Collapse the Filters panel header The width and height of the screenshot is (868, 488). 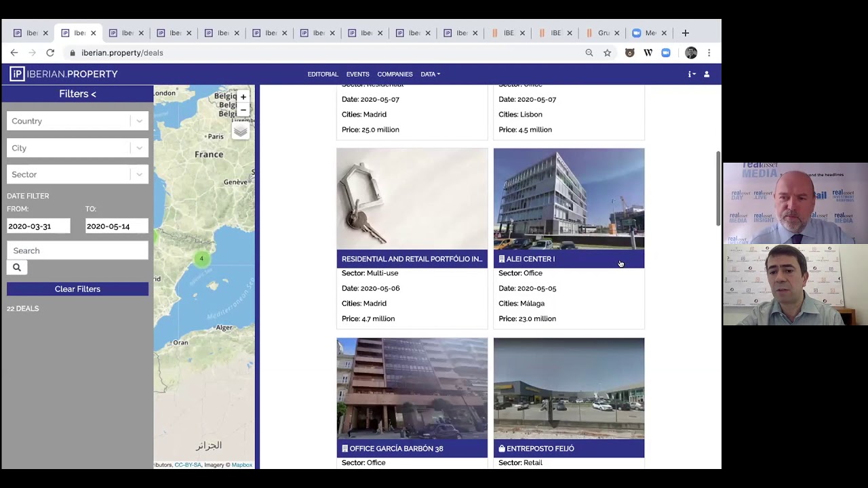coord(77,94)
